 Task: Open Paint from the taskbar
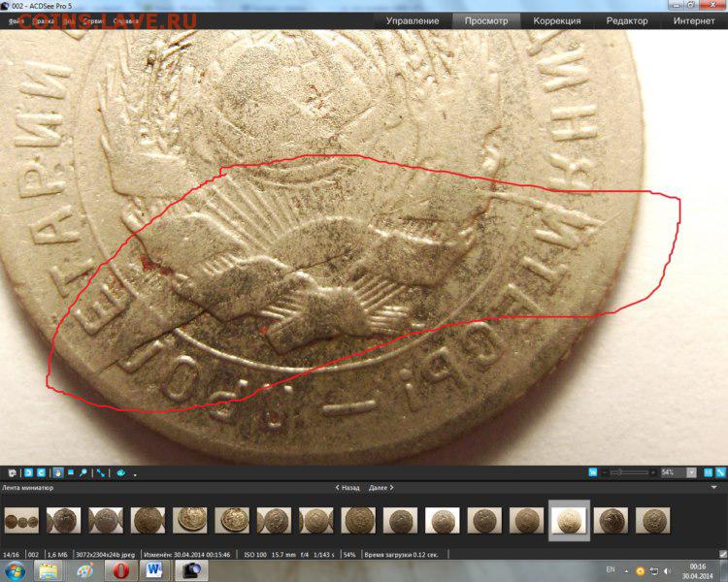pyautogui.click(x=85, y=571)
